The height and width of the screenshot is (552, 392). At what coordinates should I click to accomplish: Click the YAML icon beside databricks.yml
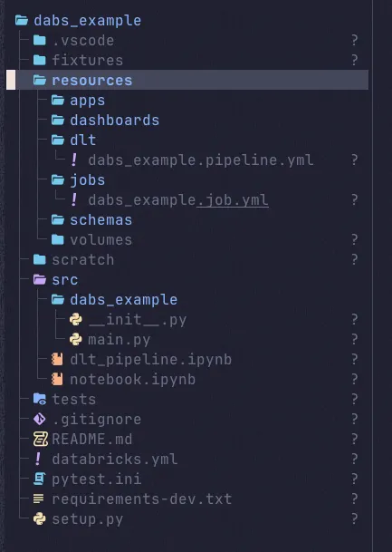click(38, 459)
